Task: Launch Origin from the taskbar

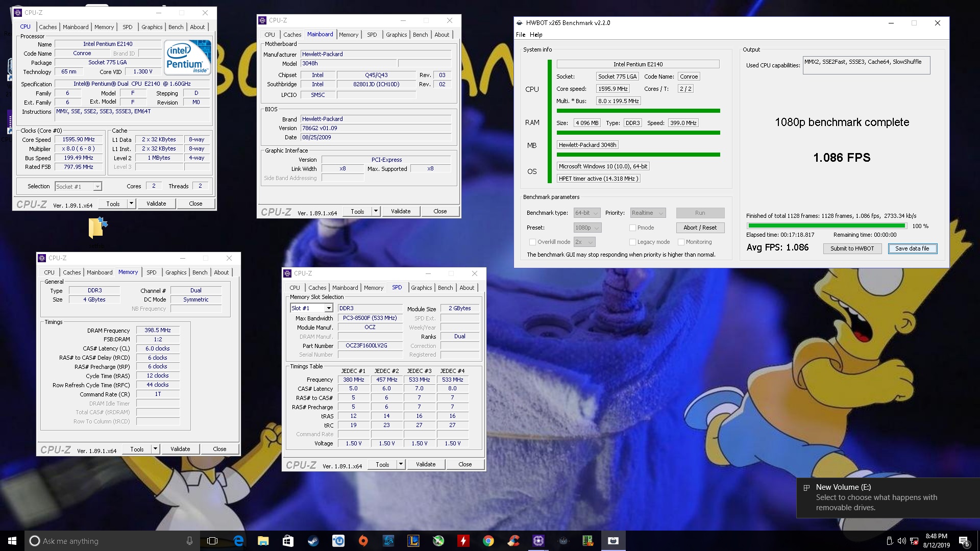Action: (x=363, y=541)
